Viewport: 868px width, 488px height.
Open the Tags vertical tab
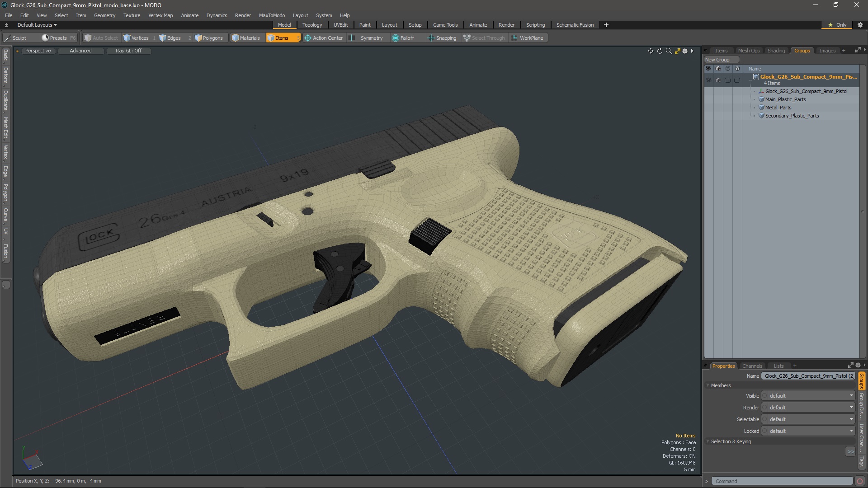(862, 461)
